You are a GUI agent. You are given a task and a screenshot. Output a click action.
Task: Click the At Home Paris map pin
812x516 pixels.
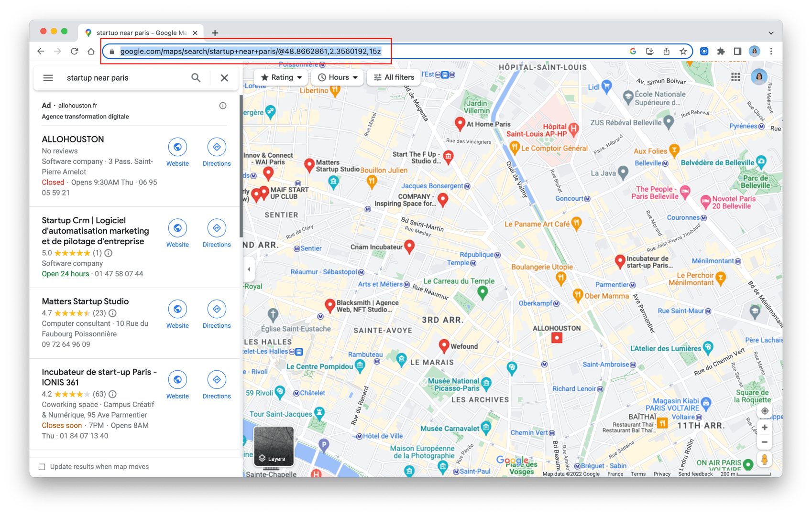460,124
